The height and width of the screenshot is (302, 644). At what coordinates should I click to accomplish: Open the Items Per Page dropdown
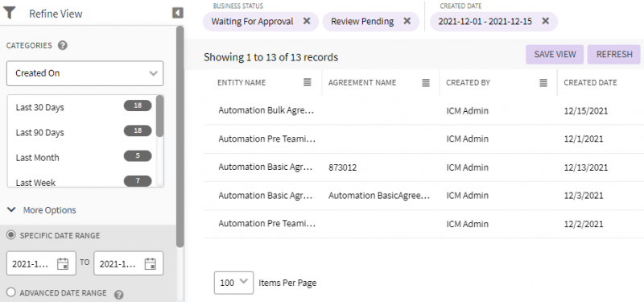tap(233, 283)
